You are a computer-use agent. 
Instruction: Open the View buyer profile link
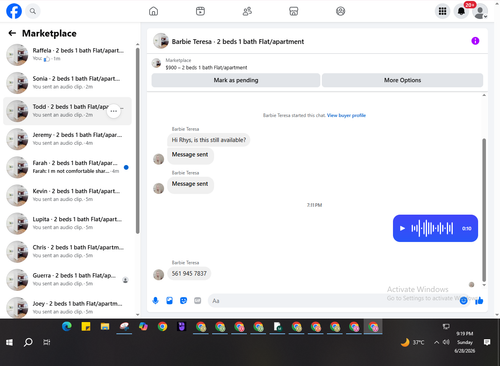click(x=346, y=115)
